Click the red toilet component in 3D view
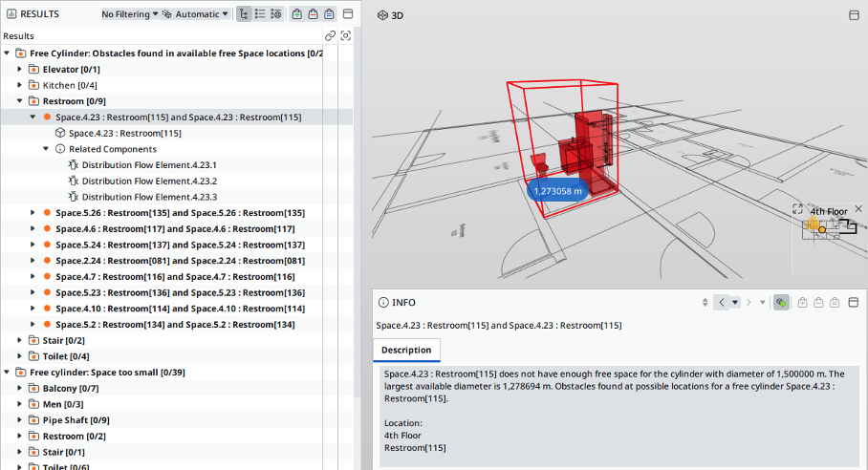The image size is (868, 470). 539,163
